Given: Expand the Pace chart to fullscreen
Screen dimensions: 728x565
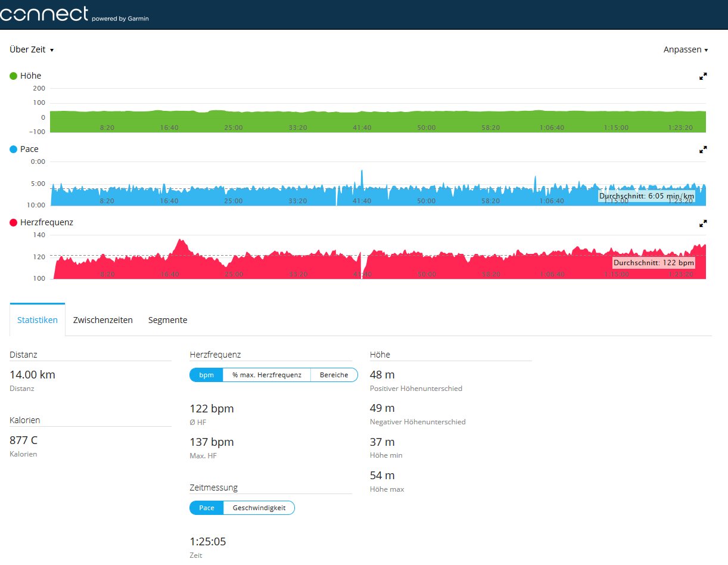Looking at the screenshot, I should 703,150.
